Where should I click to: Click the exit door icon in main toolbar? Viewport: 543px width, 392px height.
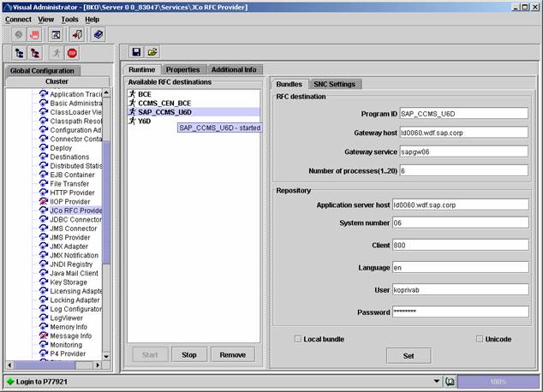77,35
